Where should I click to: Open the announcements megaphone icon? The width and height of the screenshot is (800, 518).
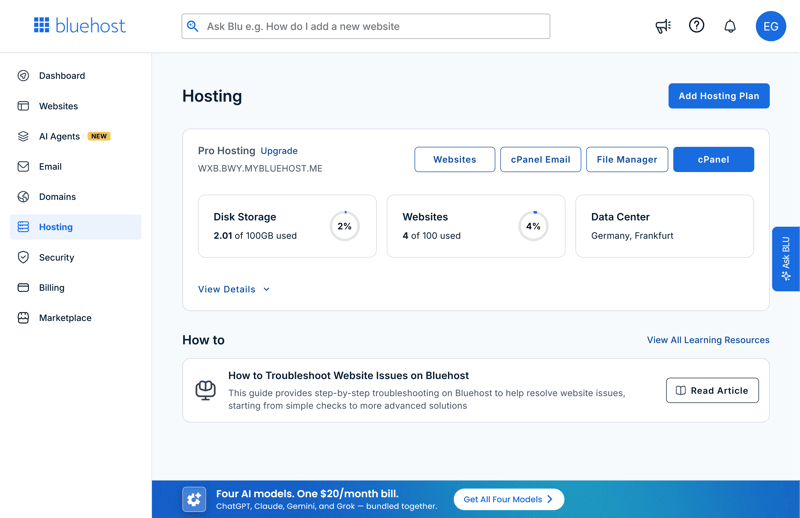(663, 26)
